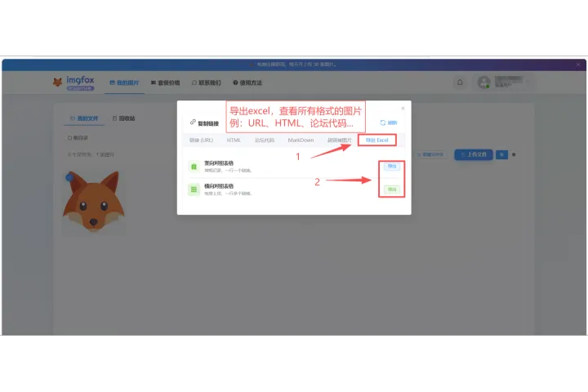Click the small dark help icon after upload buttons
Image resolution: width=588 pixels, height=392 pixels.
[x=514, y=154]
